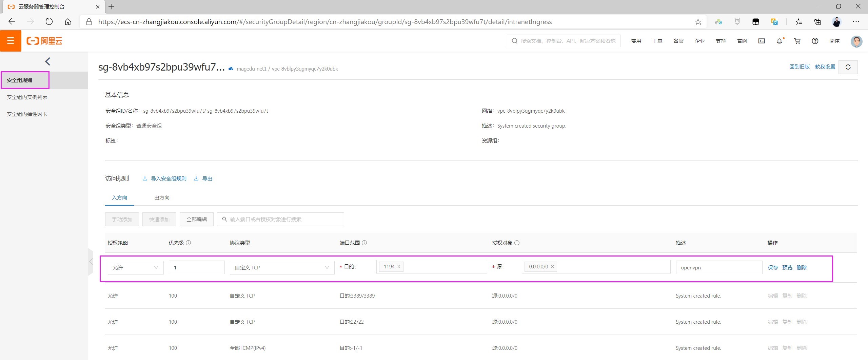Select 安全组内弹性网卡 in sidebar
Screen dimensions: 868x360
click(x=27, y=114)
